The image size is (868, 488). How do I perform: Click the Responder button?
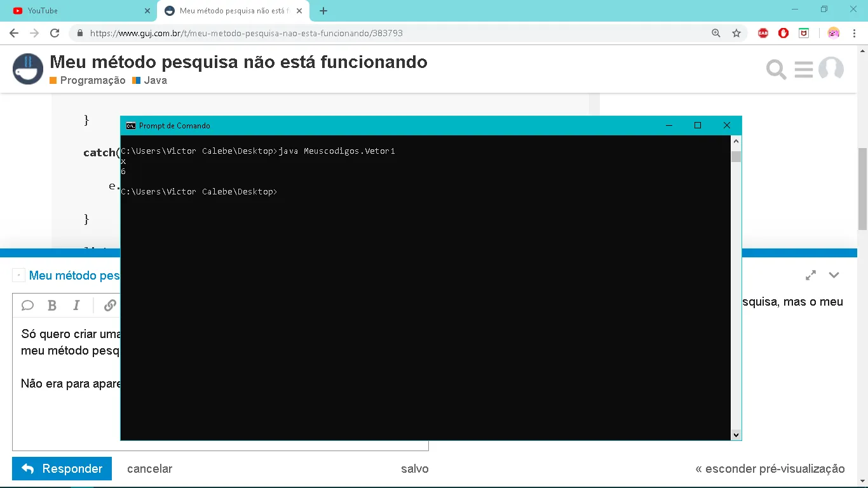point(62,469)
